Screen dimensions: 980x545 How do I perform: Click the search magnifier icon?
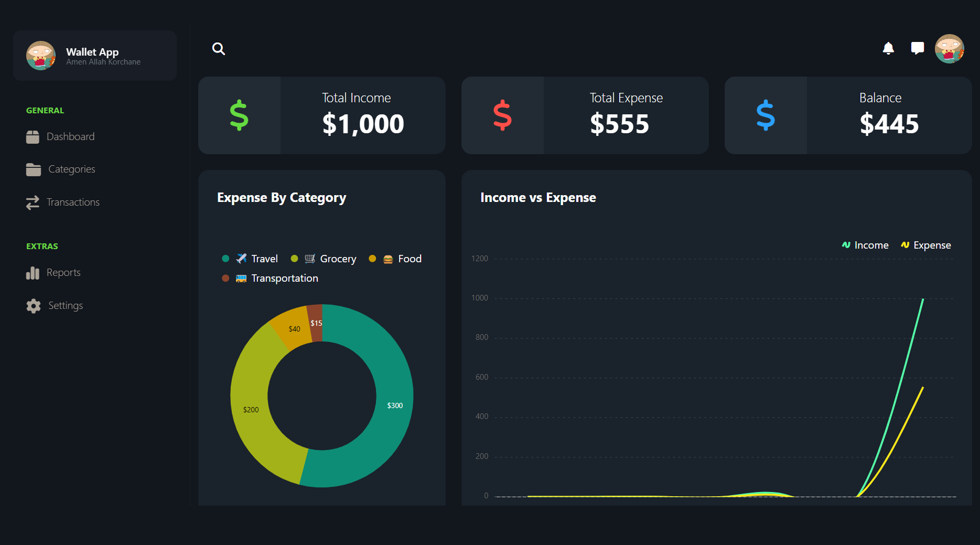coord(218,49)
